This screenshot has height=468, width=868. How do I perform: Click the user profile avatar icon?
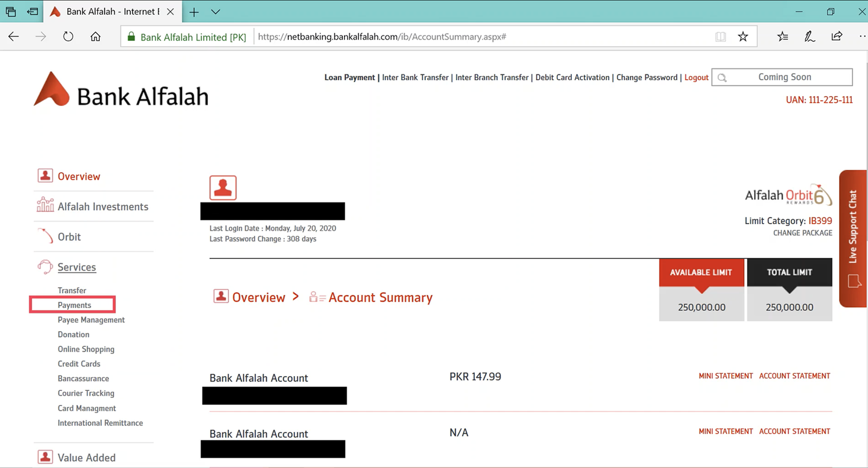223,188
